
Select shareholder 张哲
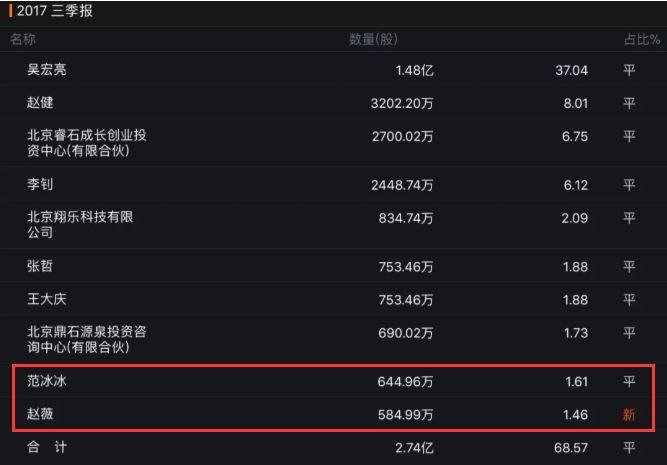pyautogui.click(x=40, y=266)
